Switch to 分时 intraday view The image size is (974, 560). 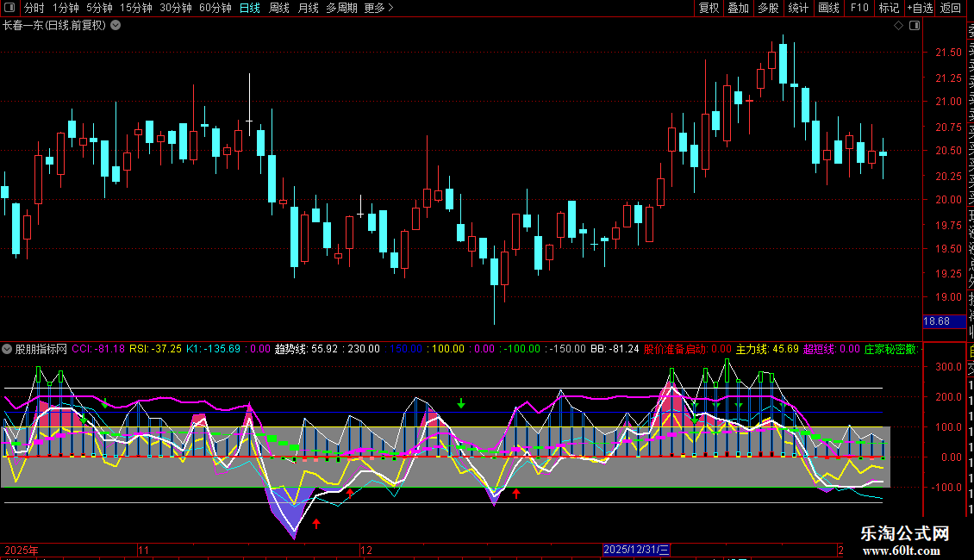coord(34,8)
